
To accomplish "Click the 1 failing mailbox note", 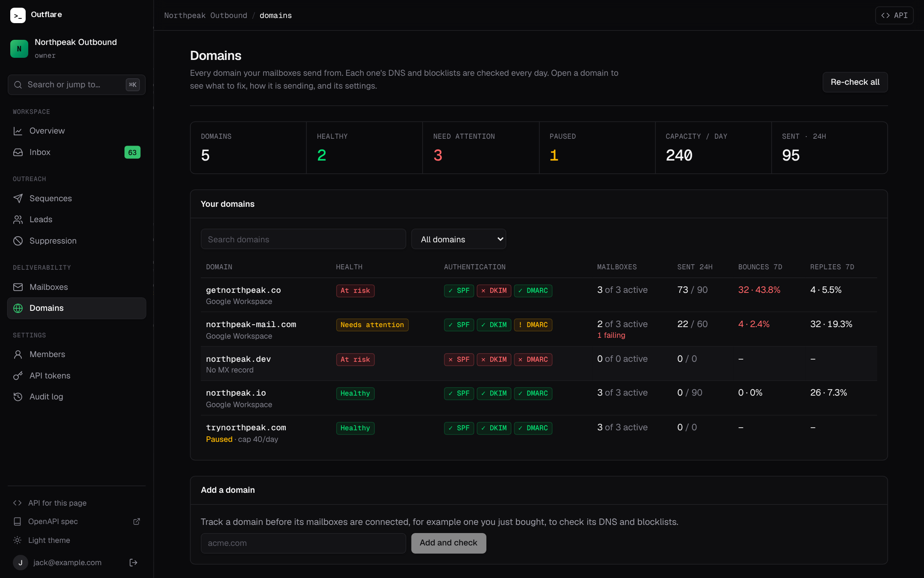I will 611,335.
